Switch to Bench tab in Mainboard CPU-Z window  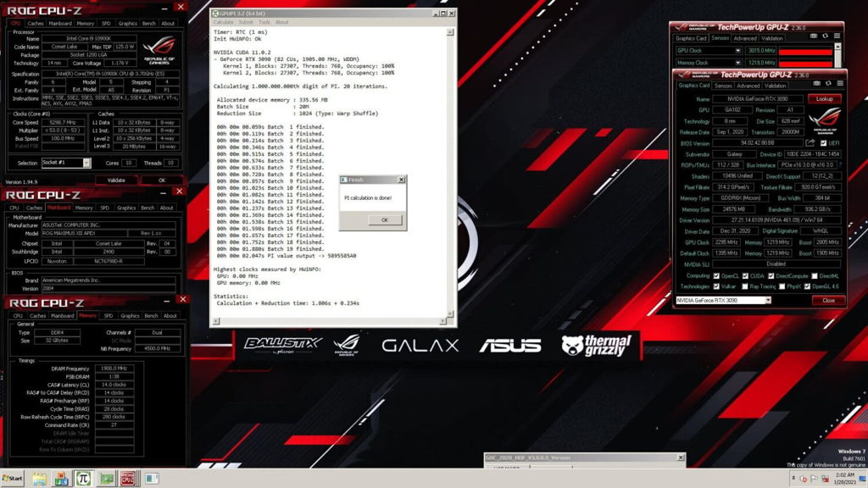147,208
